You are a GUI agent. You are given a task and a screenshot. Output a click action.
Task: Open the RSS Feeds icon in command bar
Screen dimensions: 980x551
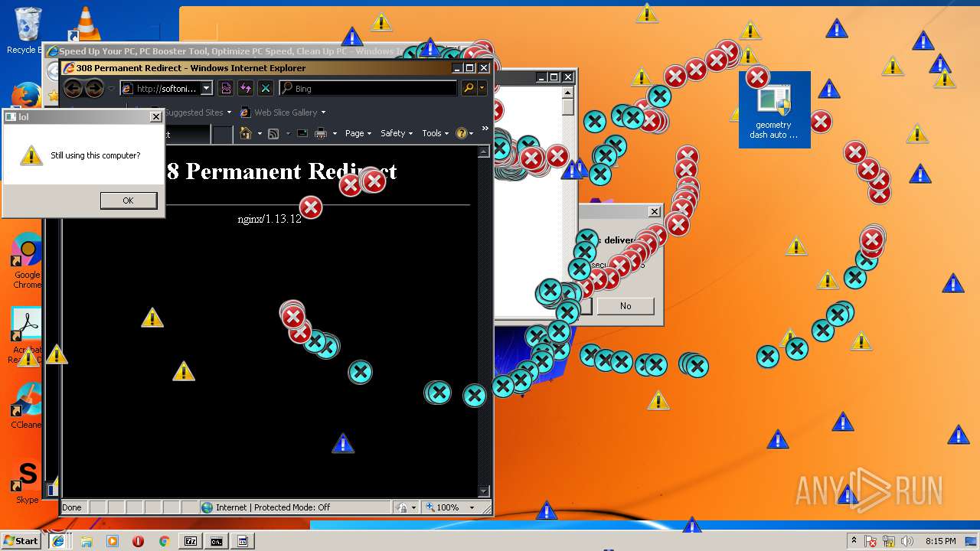[x=273, y=133]
